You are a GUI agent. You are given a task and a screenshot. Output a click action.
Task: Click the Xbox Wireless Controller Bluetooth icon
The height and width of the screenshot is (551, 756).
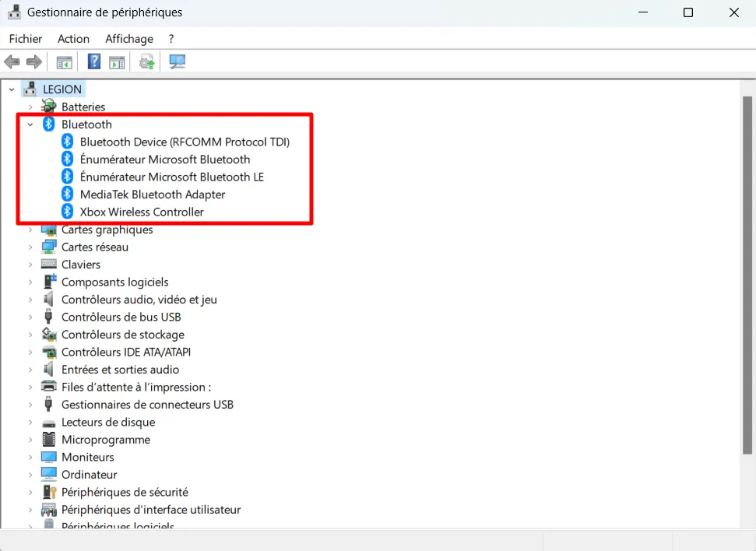(x=67, y=212)
